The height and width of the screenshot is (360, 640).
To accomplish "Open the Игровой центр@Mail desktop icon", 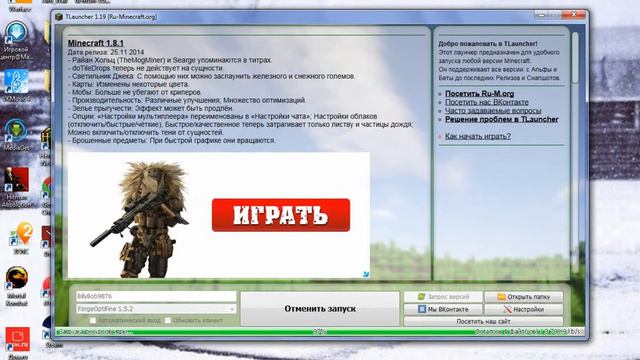I will 16,33.
